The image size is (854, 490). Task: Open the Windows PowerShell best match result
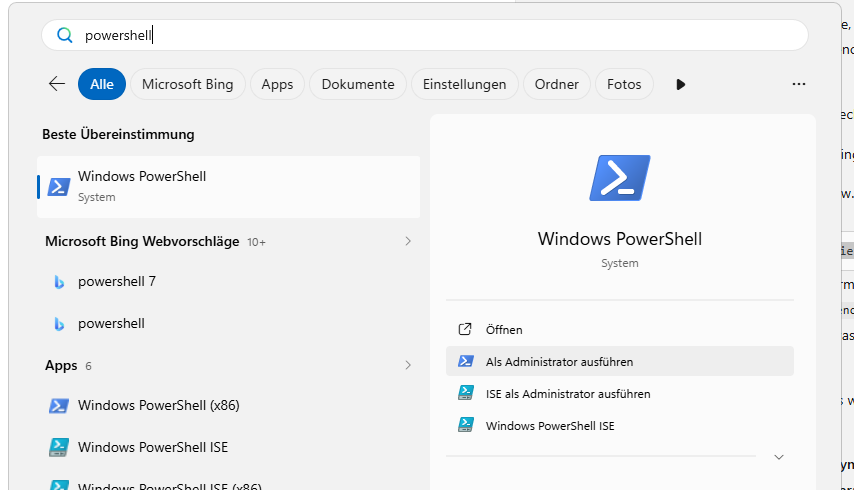pyautogui.click(x=228, y=187)
